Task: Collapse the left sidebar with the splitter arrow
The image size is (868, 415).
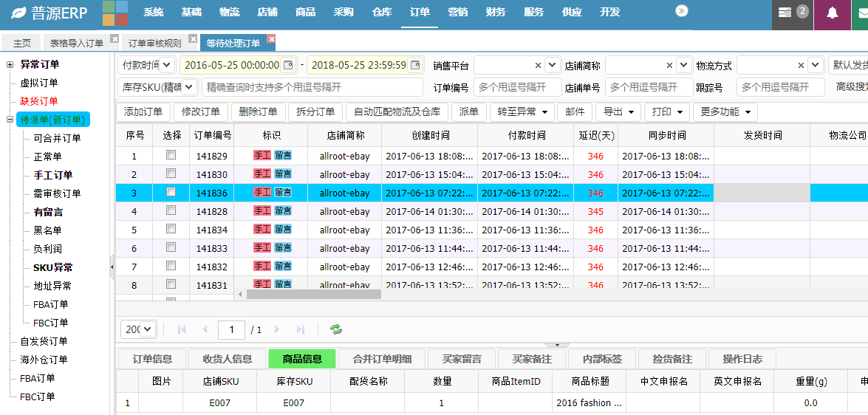Action: (112, 267)
